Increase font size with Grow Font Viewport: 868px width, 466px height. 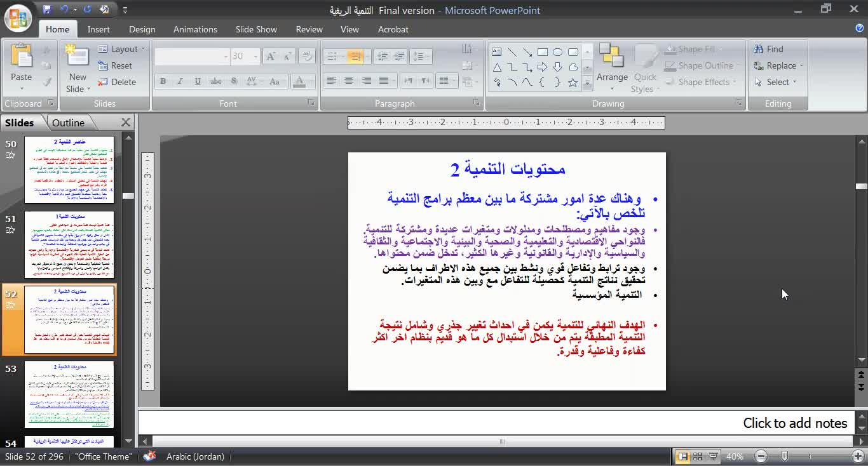[271, 57]
